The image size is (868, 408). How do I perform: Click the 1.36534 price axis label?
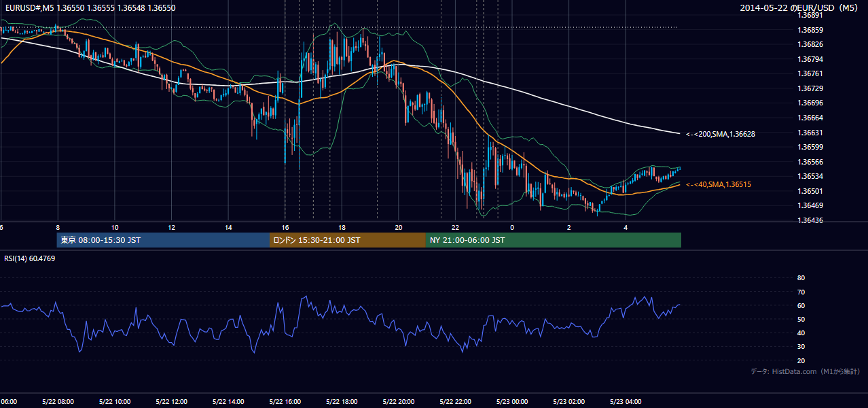810,176
